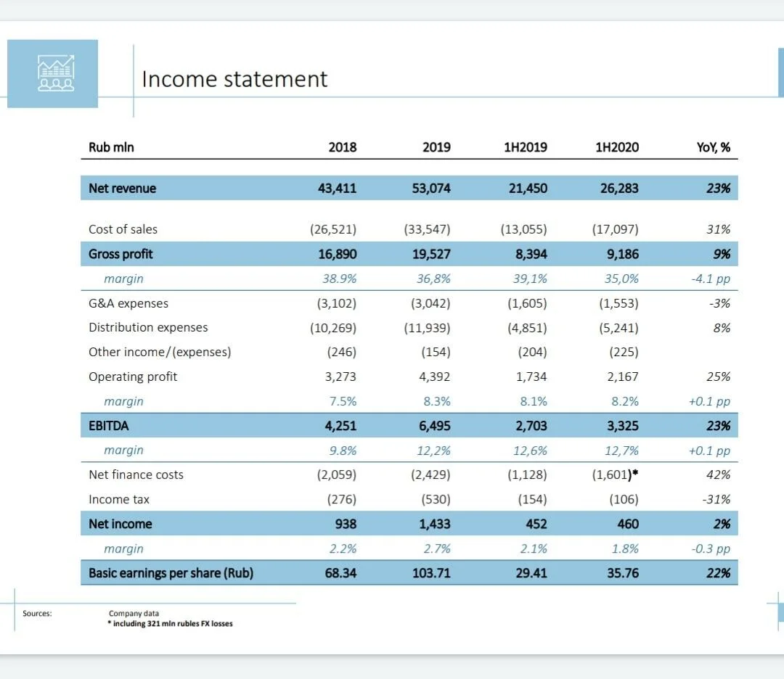Click Gross profit 1H2020 value 9,186
Screen dimensions: 784x679
(623, 255)
